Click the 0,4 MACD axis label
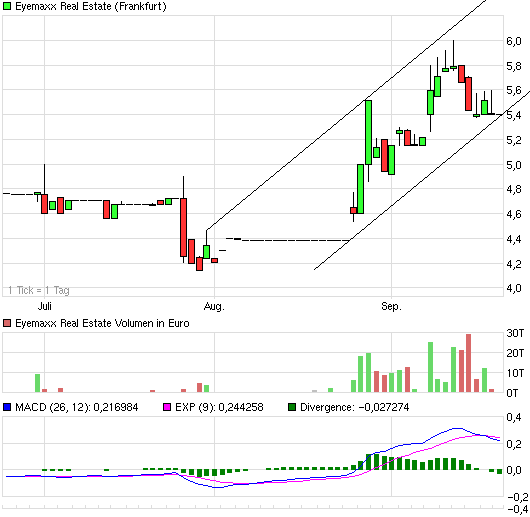 point(514,417)
